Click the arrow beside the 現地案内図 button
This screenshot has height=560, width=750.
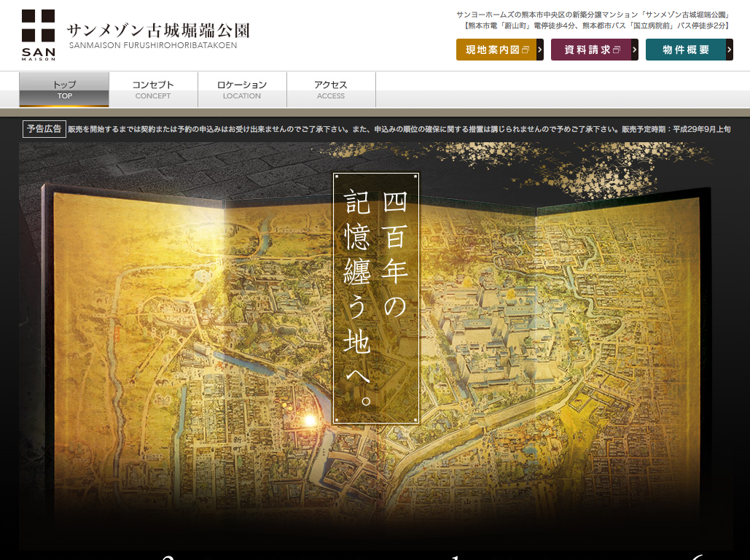(540, 50)
